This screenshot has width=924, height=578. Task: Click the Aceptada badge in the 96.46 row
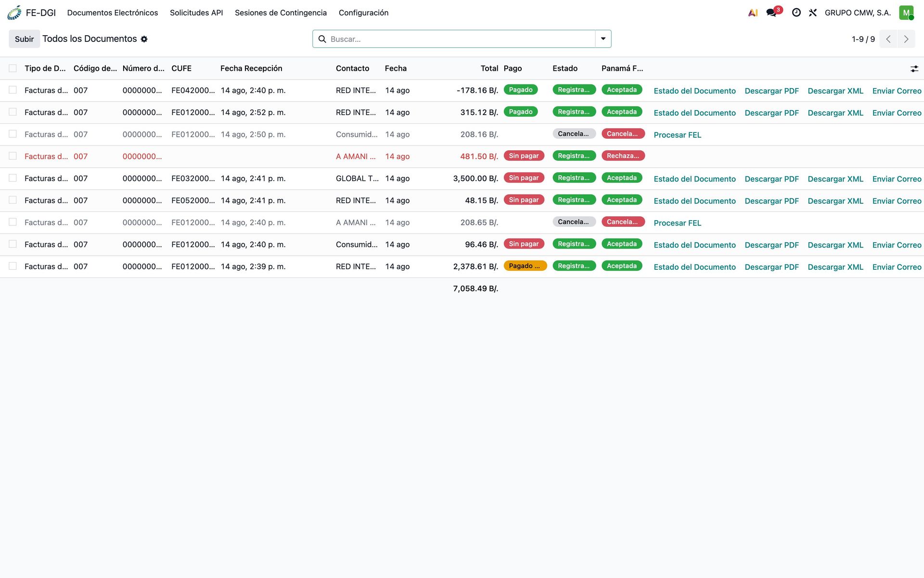622,244
